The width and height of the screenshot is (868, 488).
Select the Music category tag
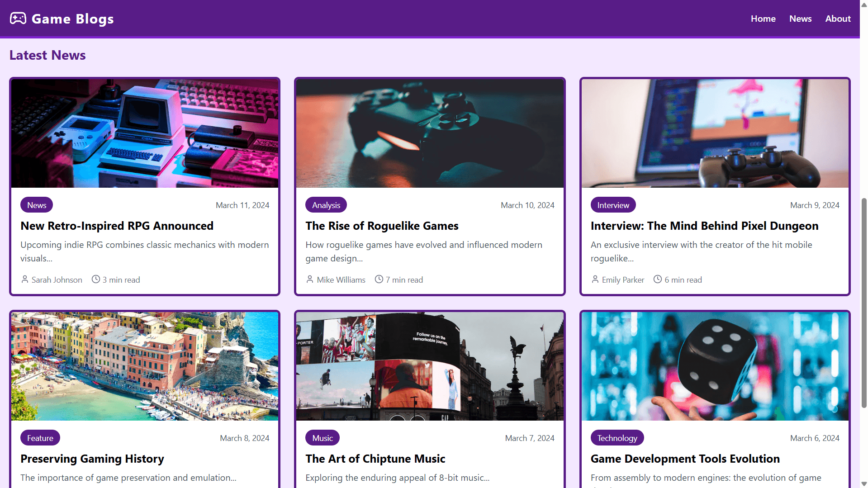coord(323,438)
